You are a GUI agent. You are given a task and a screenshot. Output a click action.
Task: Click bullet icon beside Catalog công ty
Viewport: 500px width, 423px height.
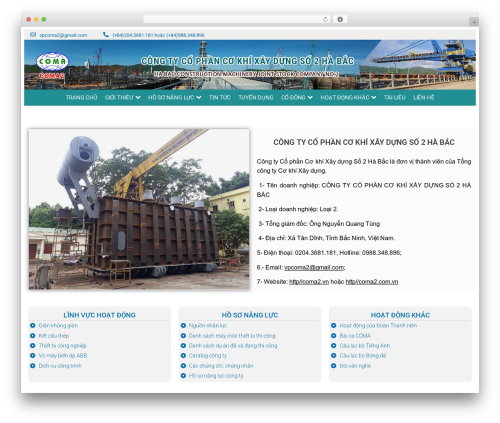[183, 356]
